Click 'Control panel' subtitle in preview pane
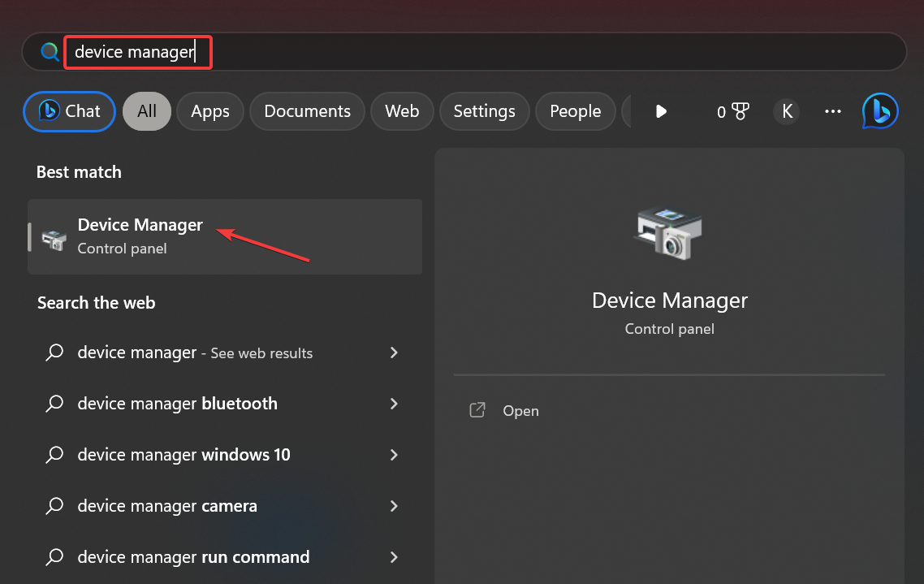 click(669, 329)
